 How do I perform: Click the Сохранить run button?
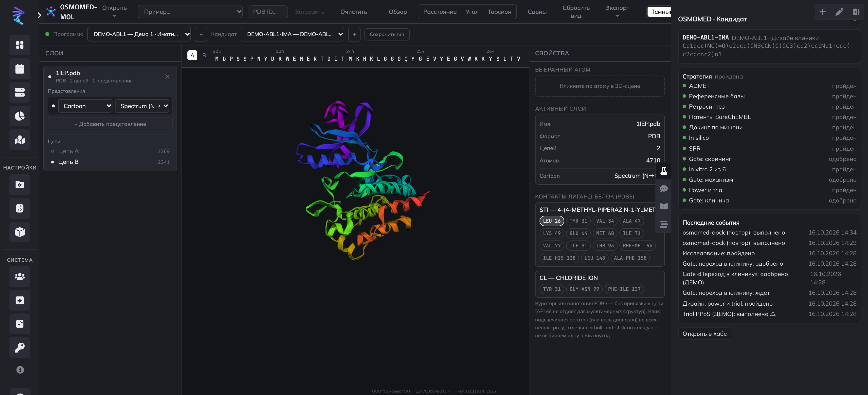(387, 34)
